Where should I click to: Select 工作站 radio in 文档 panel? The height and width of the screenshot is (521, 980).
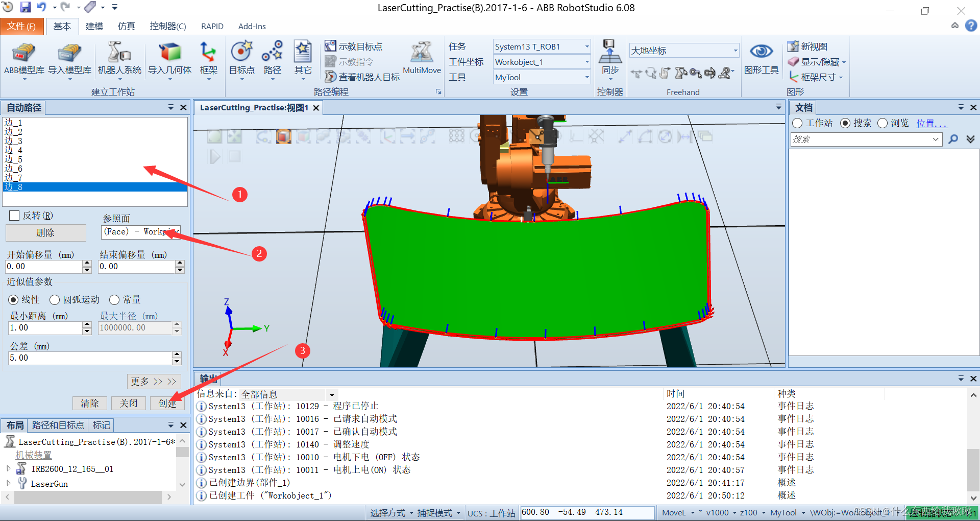(x=797, y=123)
